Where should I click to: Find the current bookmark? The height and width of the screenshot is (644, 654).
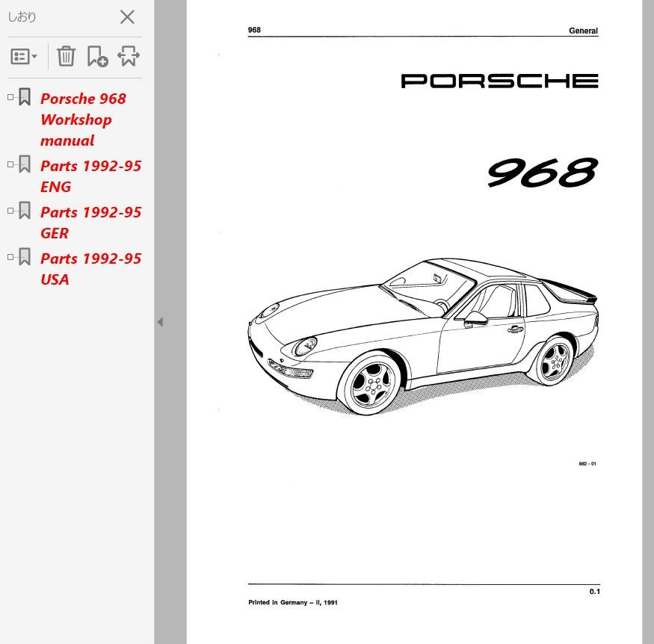[129, 56]
